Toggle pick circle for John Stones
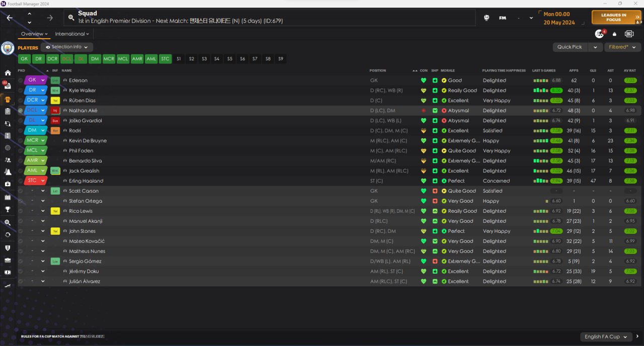The image size is (644, 346). (x=21, y=231)
